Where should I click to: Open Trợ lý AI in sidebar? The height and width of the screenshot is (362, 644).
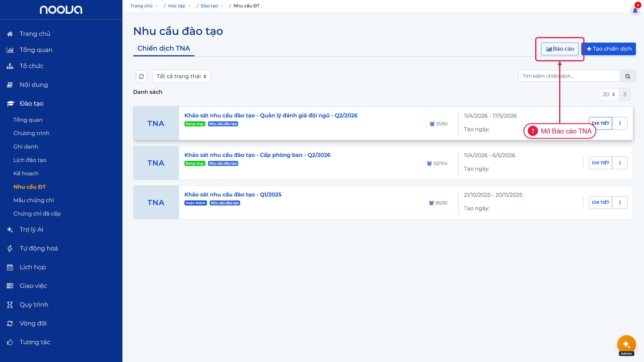(31, 230)
